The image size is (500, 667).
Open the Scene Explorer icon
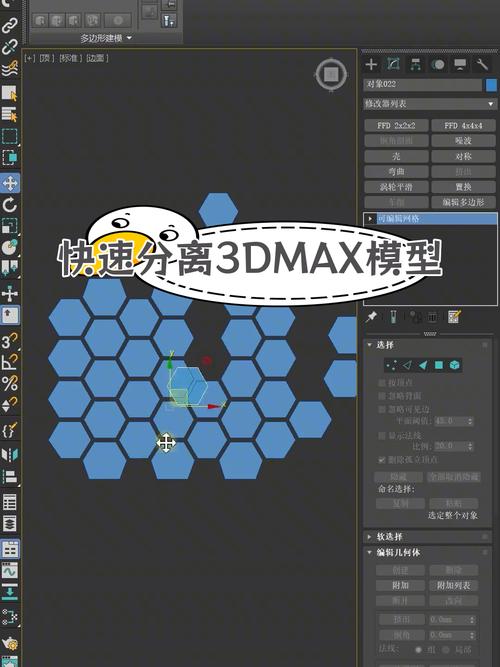(9, 502)
